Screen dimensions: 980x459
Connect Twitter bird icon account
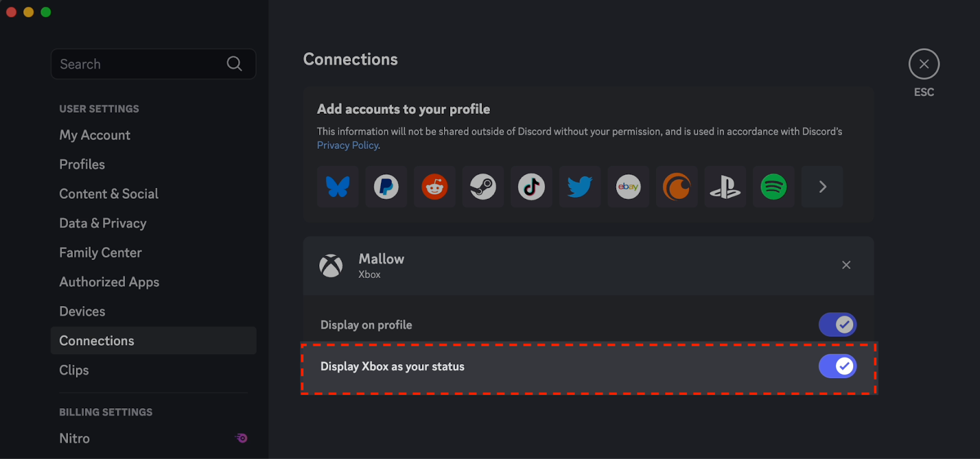[580, 187]
